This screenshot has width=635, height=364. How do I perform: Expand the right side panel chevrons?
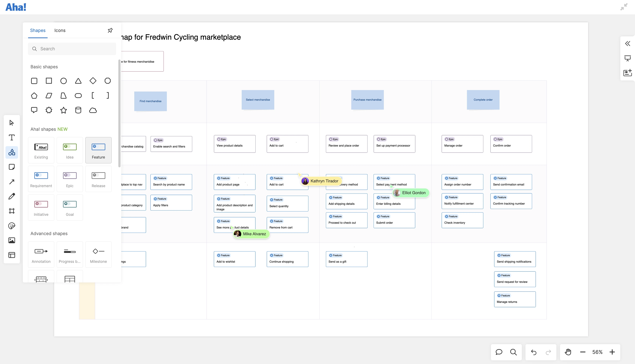[x=627, y=44]
